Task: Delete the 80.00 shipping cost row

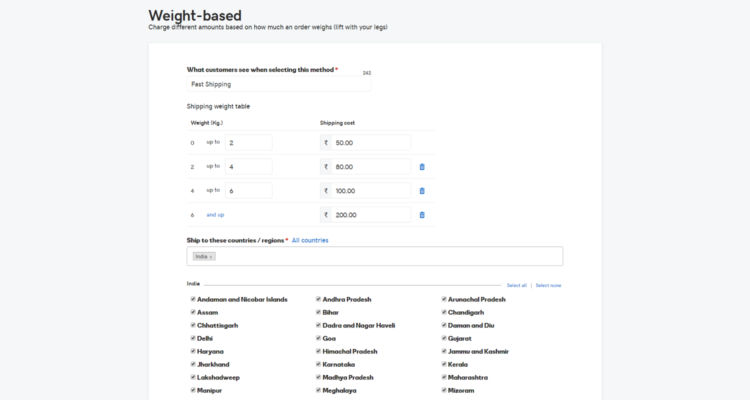Action: [x=422, y=167]
